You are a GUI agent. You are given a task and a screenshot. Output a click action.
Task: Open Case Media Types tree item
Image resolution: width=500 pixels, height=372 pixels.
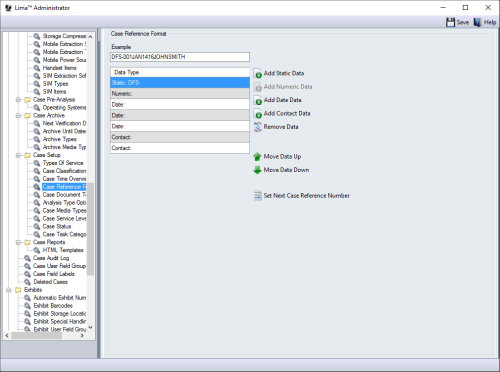[64, 211]
